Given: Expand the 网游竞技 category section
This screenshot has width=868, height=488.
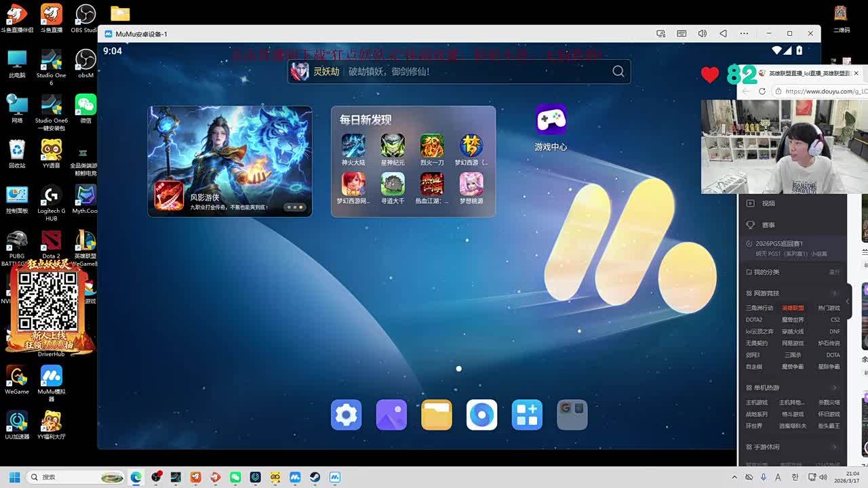Looking at the screenshot, I should pos(835,293).
